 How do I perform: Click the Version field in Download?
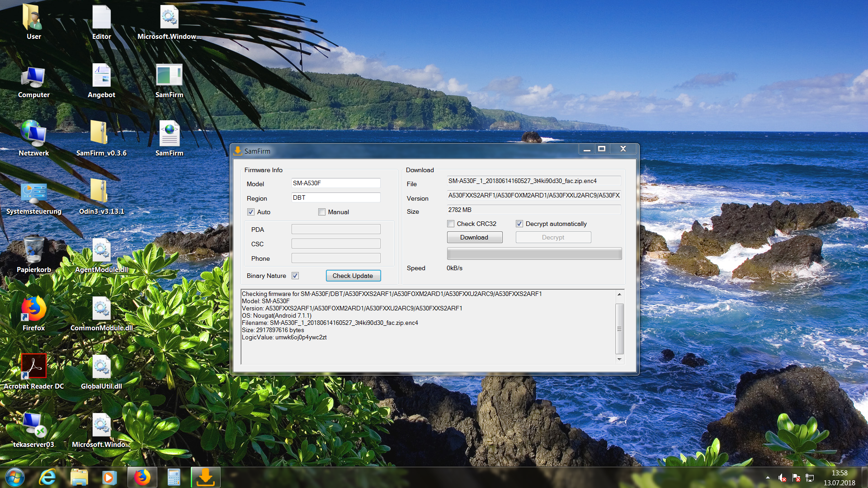click(534, 195)
